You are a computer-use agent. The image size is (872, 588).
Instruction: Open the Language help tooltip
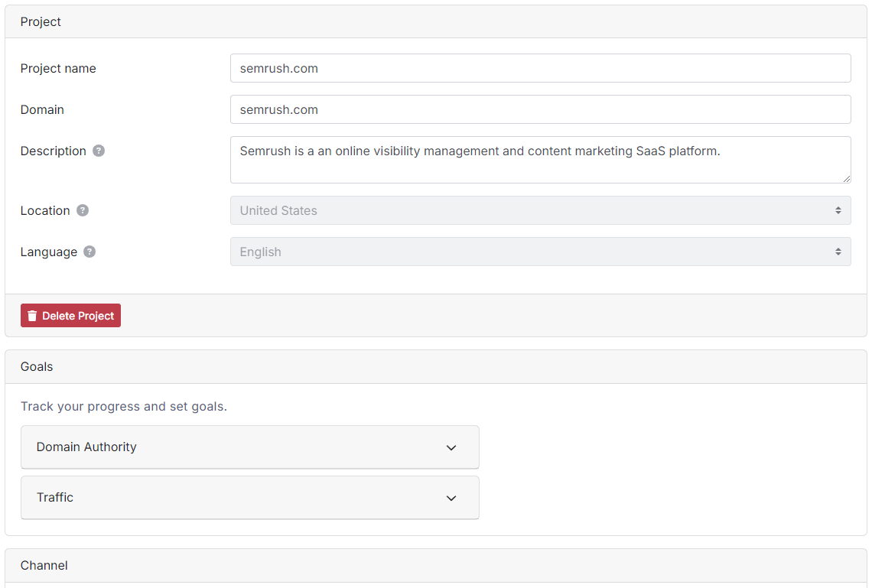pyautogui.click(x=89, y=252)
